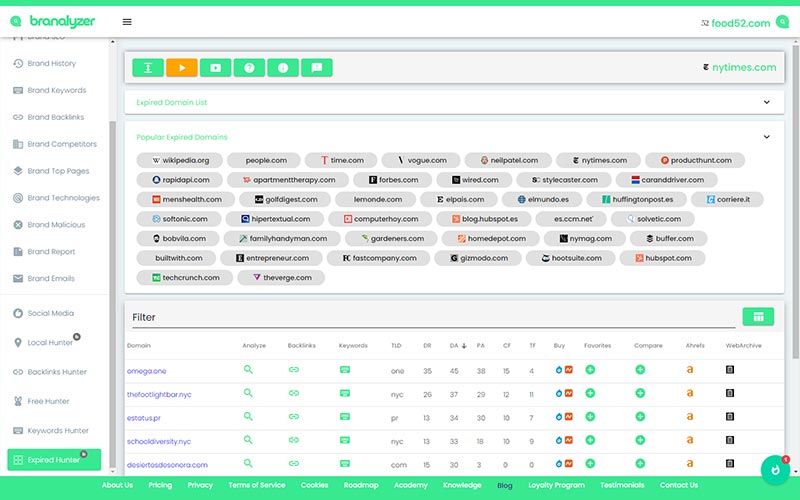This screenshot has height=500, width=800.
Task: Sort table by DR column header
Action: click(x=427, y=345)
